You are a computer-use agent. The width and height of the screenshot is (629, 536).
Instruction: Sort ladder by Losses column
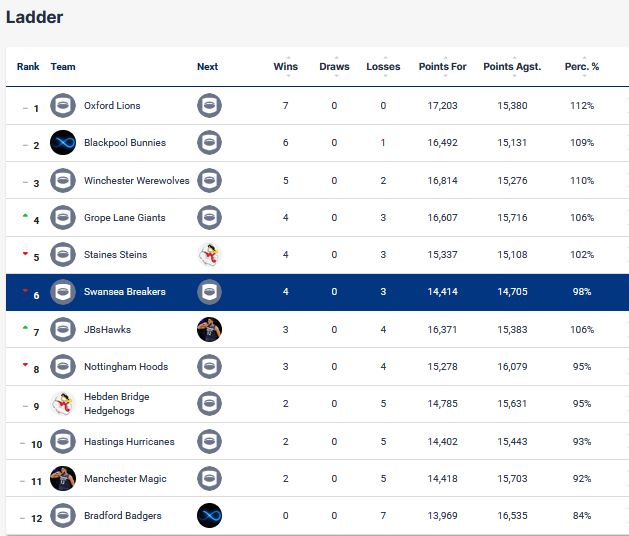(383, 67)
